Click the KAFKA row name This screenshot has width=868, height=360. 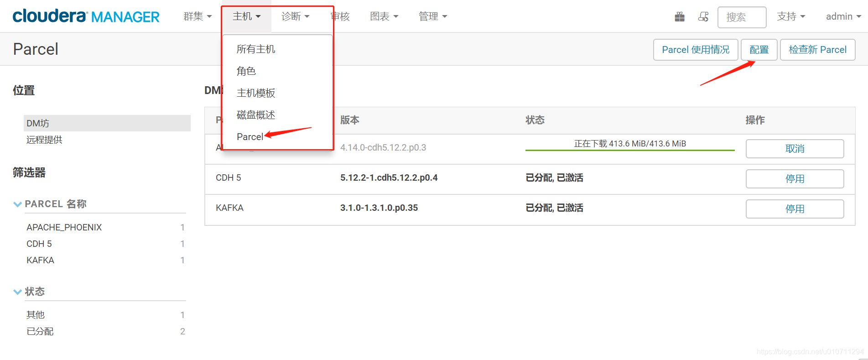click(x=230, y=208)
